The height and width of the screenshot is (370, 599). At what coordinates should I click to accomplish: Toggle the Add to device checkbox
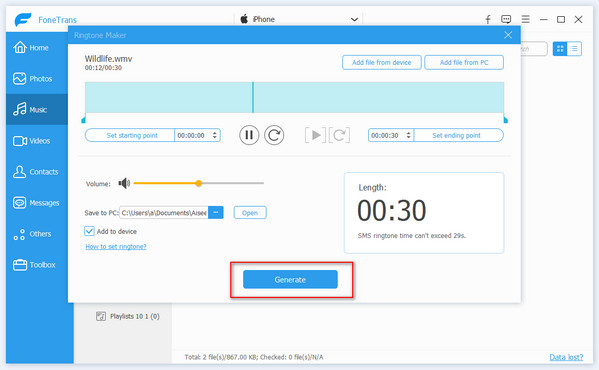[x=89, y=231]
